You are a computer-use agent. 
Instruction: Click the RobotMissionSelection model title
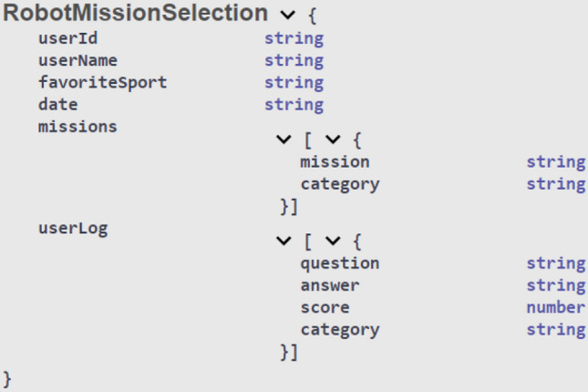coord(136,15)
